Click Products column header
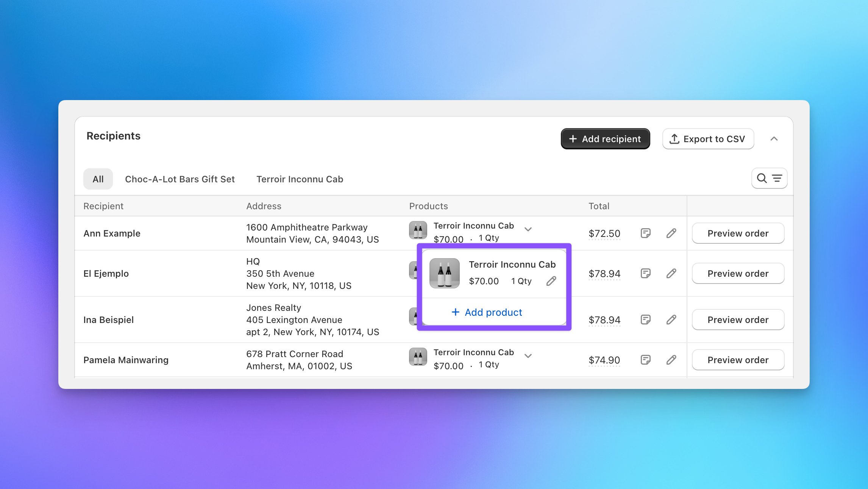Image resolution: width=868 pixels, height=489 pixels. [x=428, y=206]
